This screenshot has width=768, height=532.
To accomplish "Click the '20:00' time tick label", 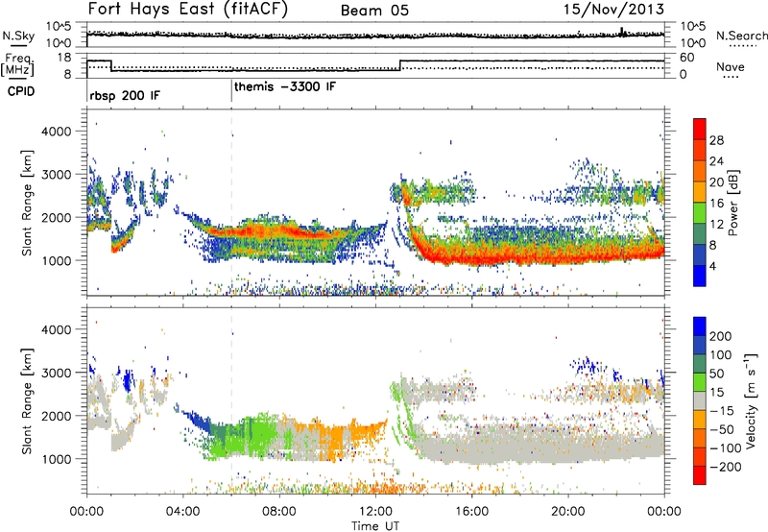I will pos(567,512).
